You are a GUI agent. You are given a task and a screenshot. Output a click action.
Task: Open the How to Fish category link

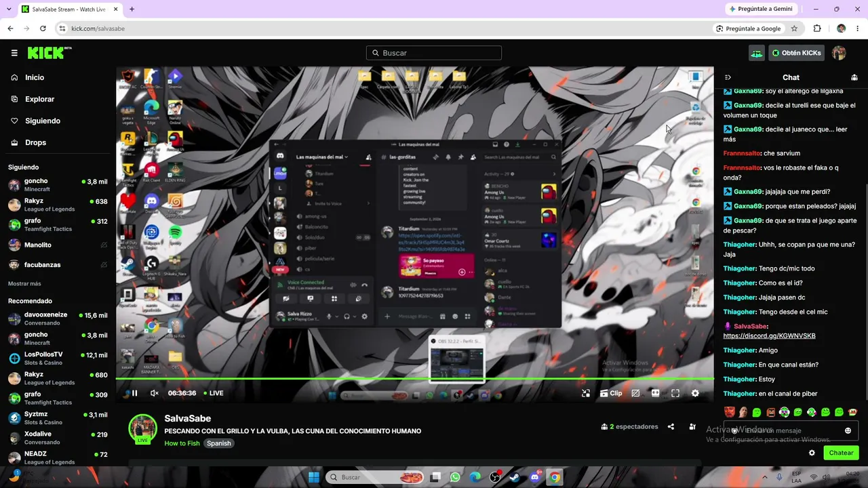coord(182,443)
